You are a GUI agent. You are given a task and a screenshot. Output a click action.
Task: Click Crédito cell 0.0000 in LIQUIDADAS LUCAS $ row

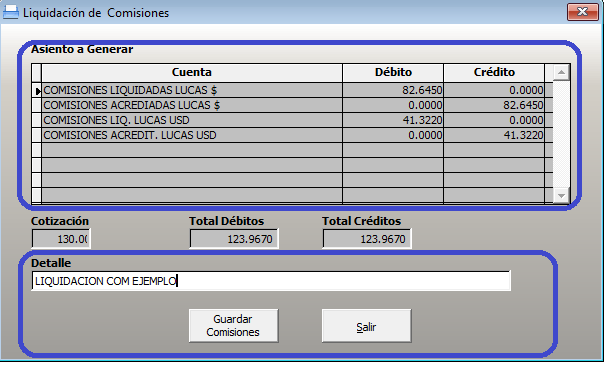[x=494, y=90]
